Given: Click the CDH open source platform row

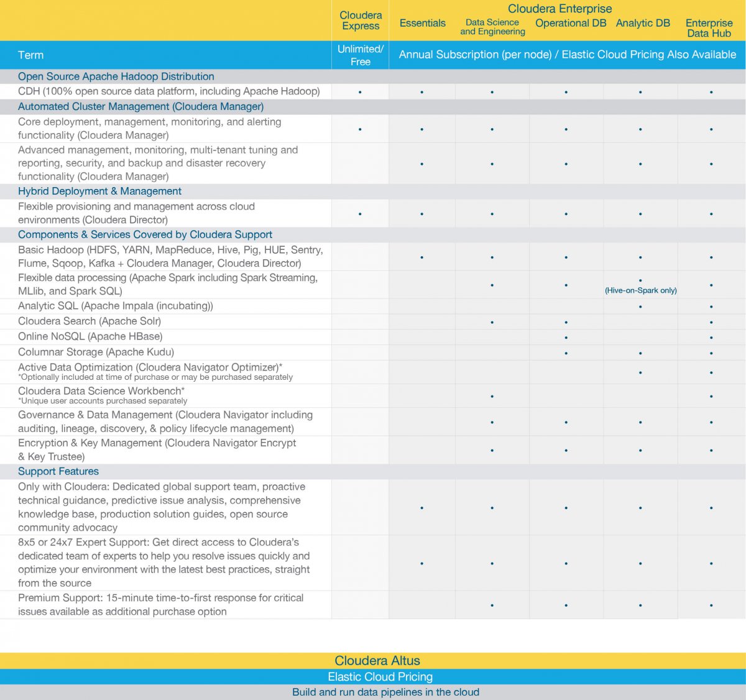Looking at the screenshot, I should pos(169,91).
